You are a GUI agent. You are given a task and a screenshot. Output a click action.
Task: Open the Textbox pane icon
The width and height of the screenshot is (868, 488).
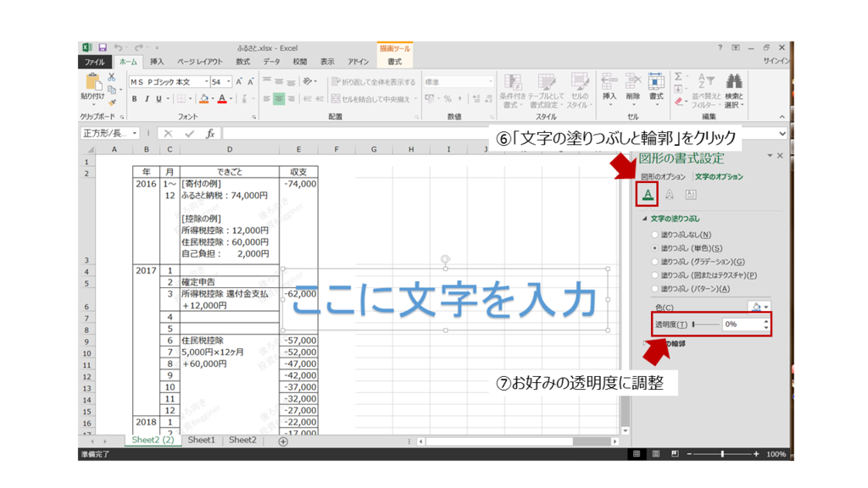click(691, 194)
